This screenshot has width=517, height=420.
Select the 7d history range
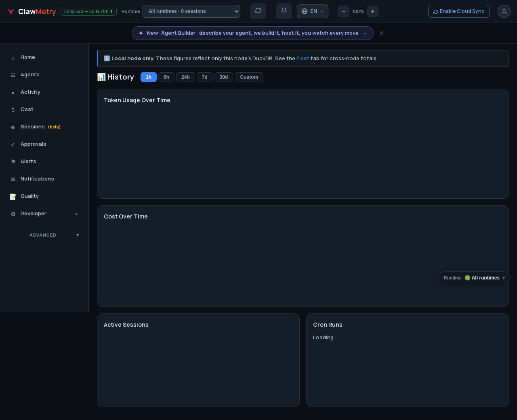[x=205, y=77]
